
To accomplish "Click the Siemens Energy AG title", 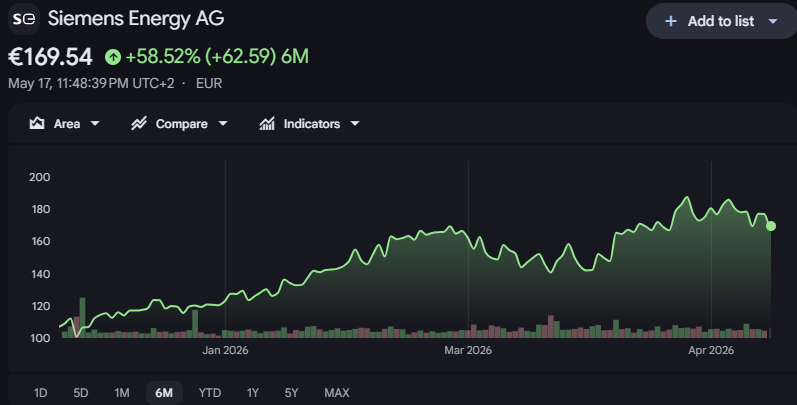I will point(136,19).
